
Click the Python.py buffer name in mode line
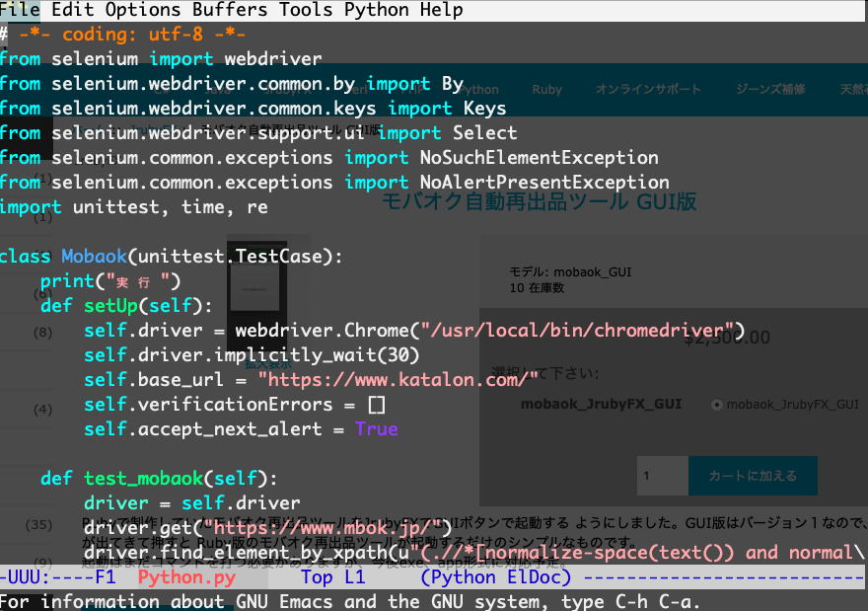(x=186, y=577)
